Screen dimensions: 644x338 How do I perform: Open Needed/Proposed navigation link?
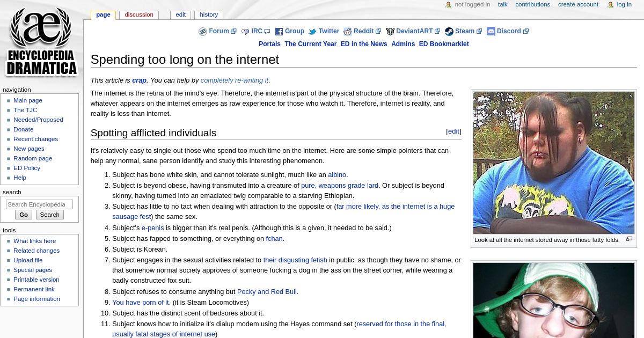click(38, 120)
